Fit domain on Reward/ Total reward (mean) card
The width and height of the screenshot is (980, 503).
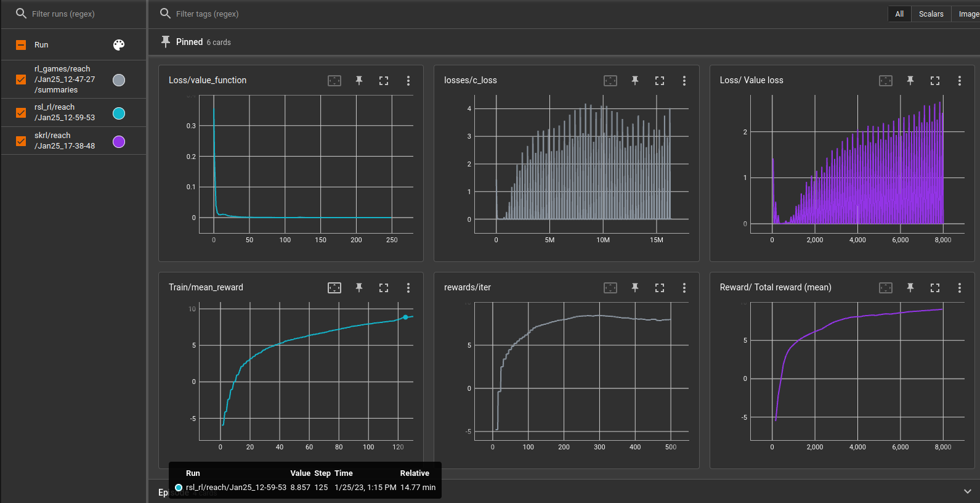[x=886, y=288]
